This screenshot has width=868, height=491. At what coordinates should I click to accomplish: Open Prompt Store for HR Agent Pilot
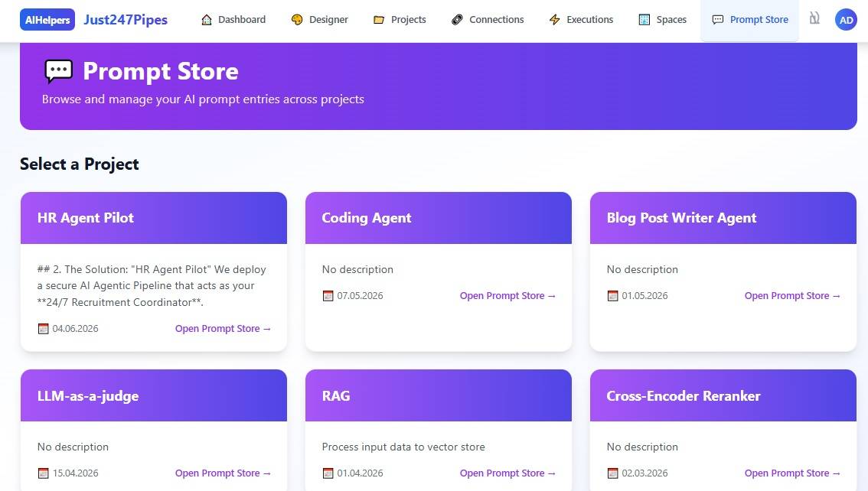click(223, 328)
